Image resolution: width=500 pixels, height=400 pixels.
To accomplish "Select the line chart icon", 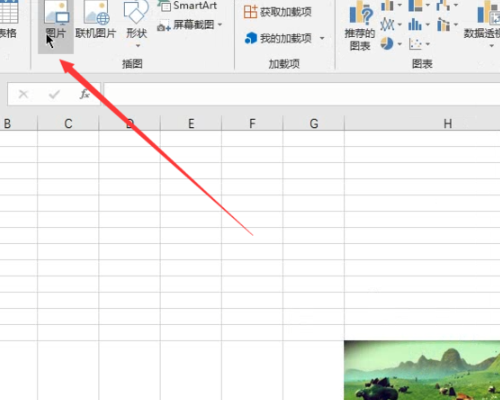I will pyautogui.click(x=387, y=25).
